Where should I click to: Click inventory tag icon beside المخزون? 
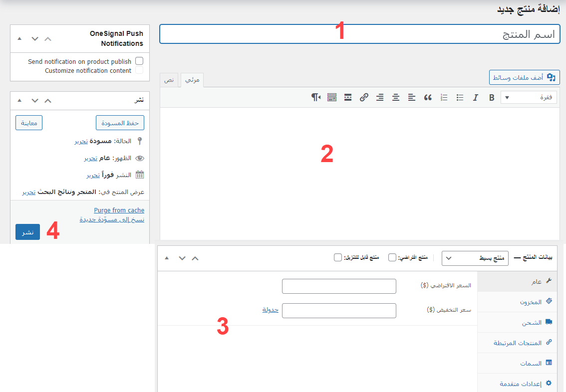point(549,301)
